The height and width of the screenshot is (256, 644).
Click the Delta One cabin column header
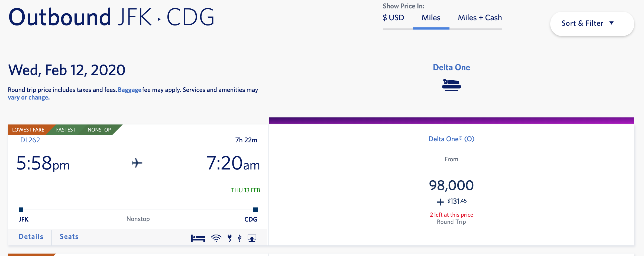pos(451,67)
